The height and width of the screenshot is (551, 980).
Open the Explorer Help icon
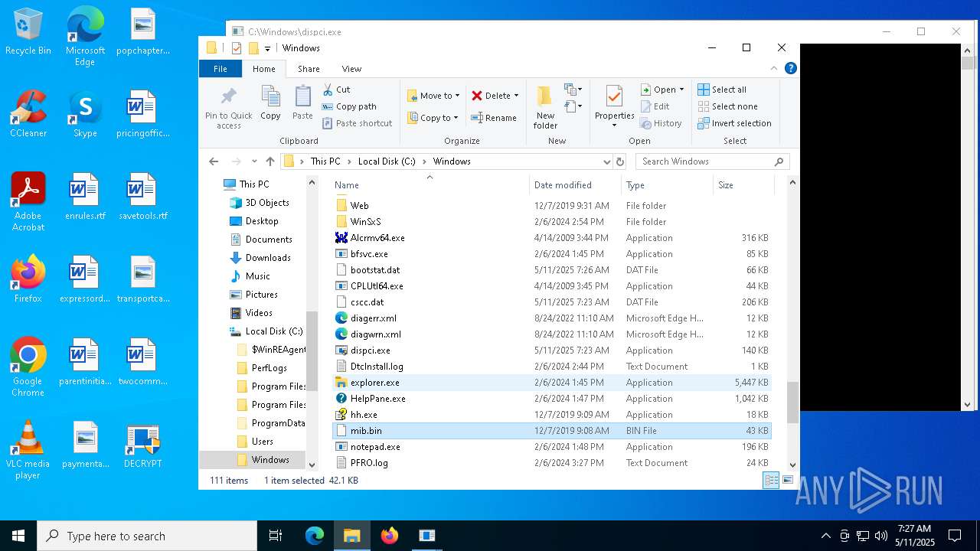(791, 68)
